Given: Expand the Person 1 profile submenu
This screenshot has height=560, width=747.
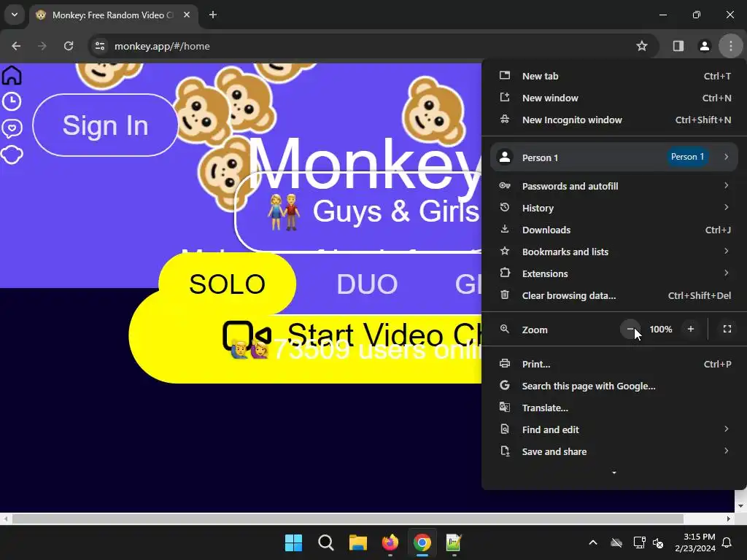Looking at the screenshot, I should pos(614,157).
